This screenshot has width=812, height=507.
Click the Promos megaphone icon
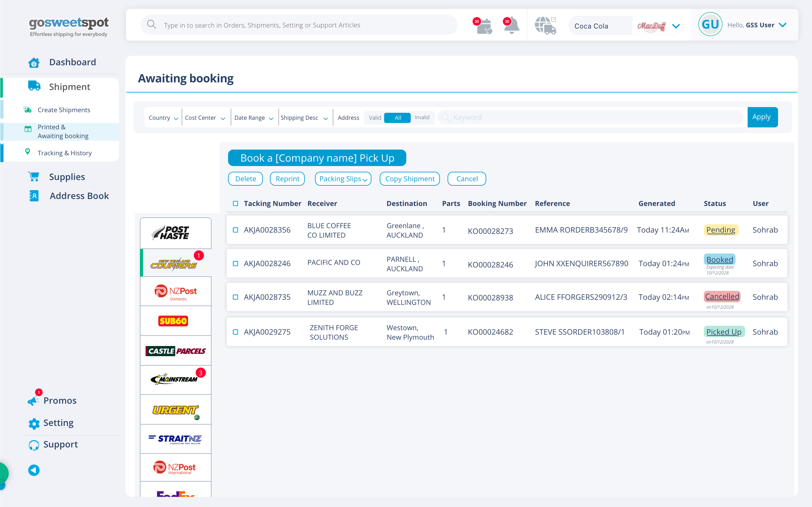[33, 400]
